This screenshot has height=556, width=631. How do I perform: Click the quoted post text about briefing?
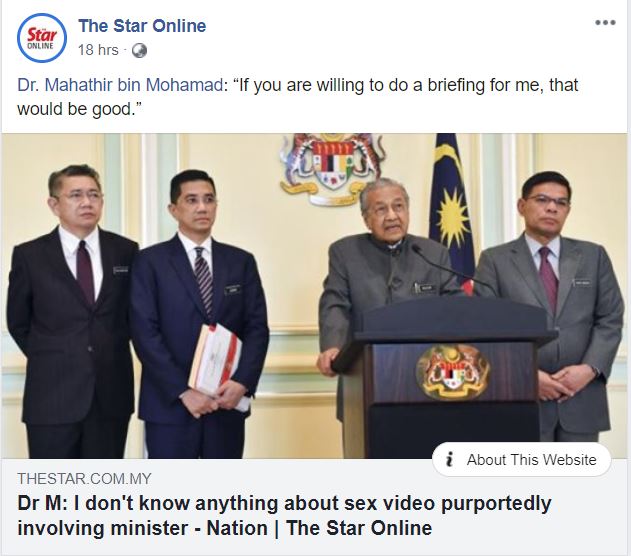(x=297, y=97)
